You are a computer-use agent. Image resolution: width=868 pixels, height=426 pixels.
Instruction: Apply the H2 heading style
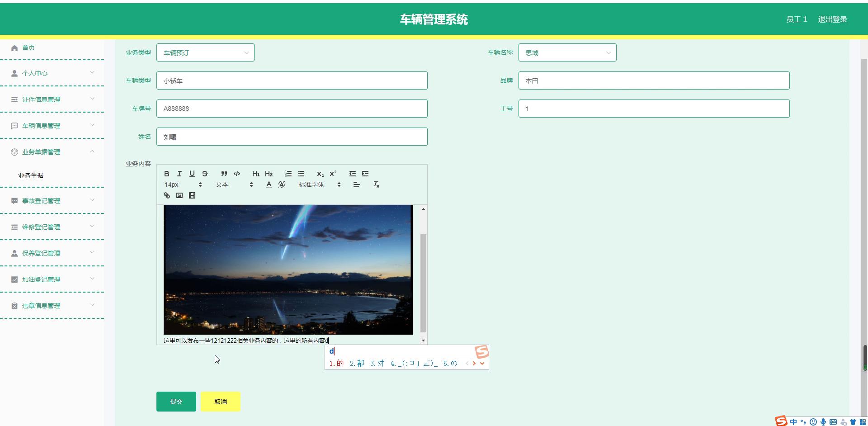269,174
